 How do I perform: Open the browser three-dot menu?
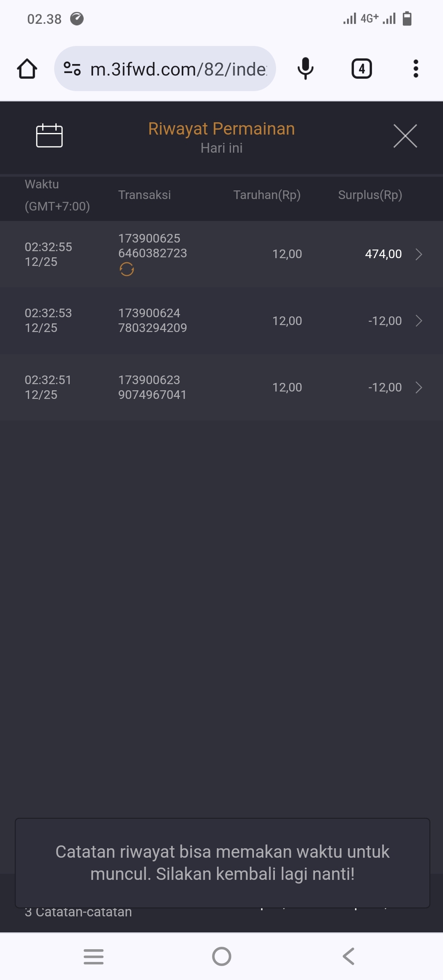click(416, 69)
